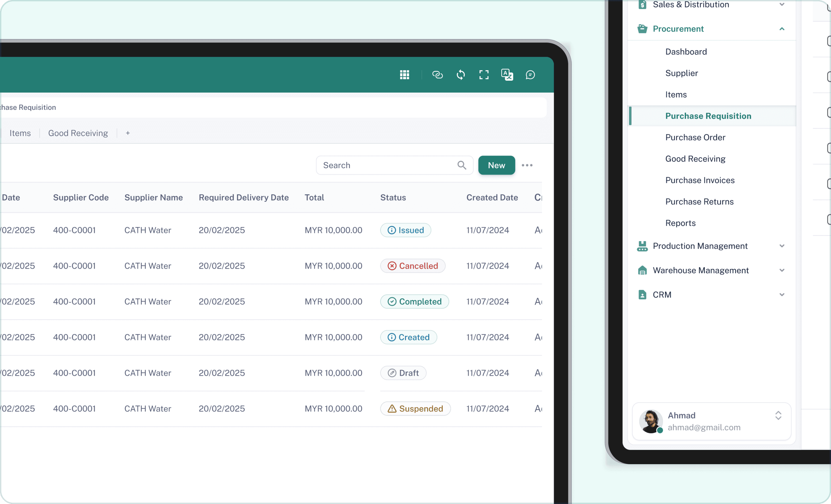
Task: Open the apps grid icon
Action: tap(404, 75)
